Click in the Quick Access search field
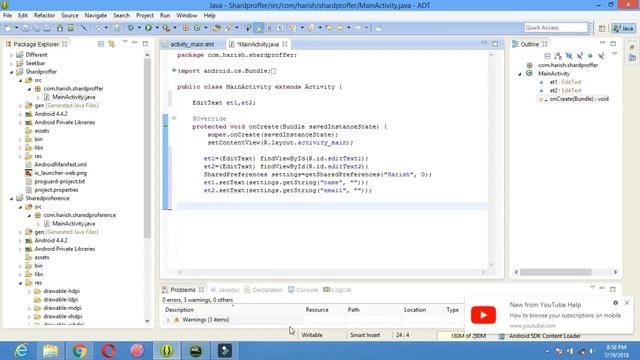The width and height of the screenshot is (640, 360). 556,28
